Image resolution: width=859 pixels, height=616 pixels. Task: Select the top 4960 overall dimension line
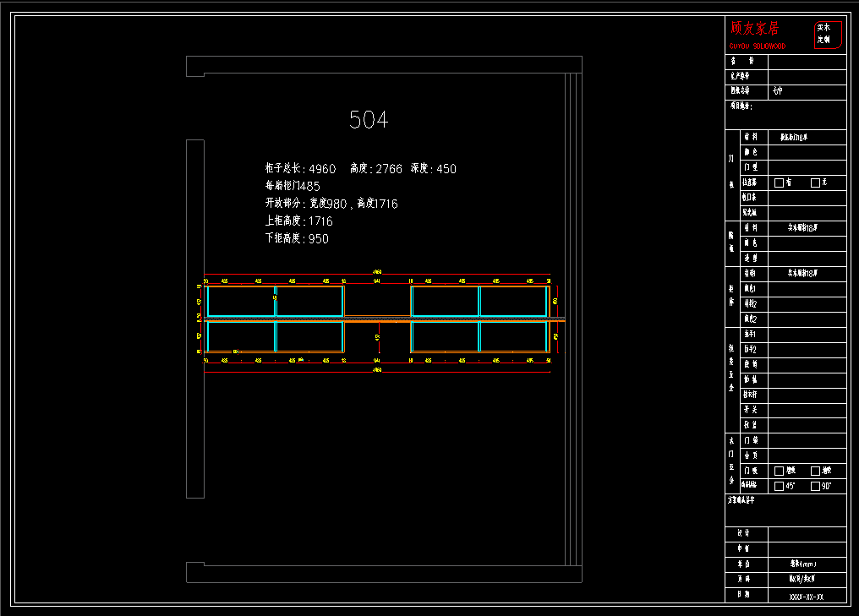tap(377, 275)
